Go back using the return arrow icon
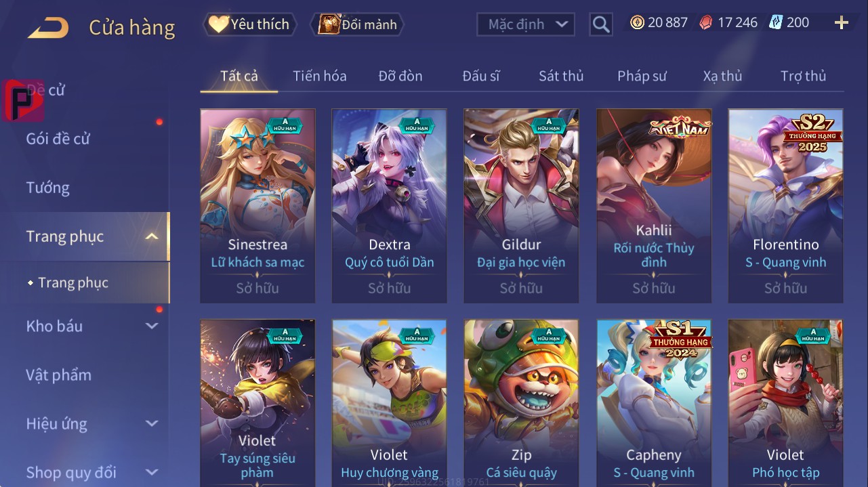The width and height of the screenshot is (868, 487). point(48,28)
